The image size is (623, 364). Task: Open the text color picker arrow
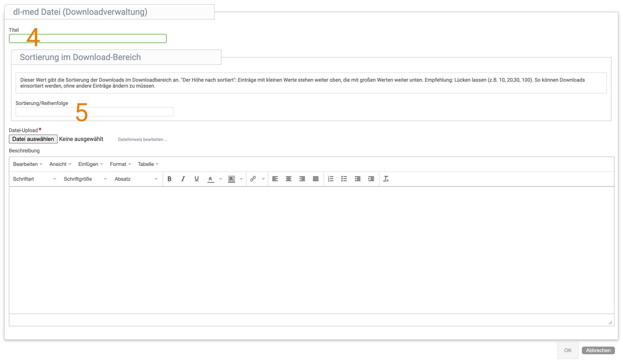click(220, 179)
